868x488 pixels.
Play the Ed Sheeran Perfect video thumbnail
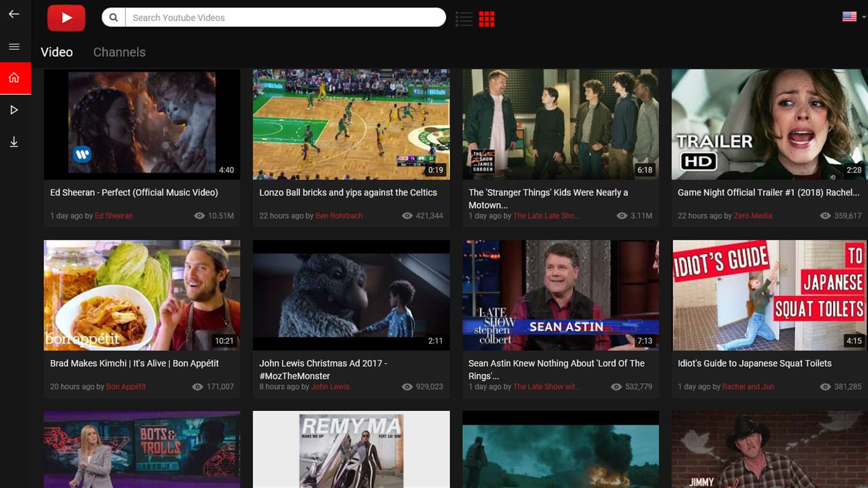(x=142, y=124)
